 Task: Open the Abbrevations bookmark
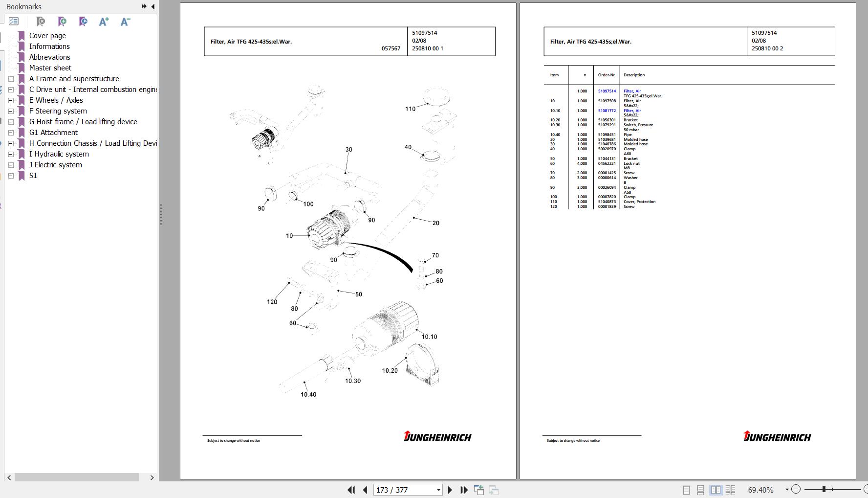point(50,57)
